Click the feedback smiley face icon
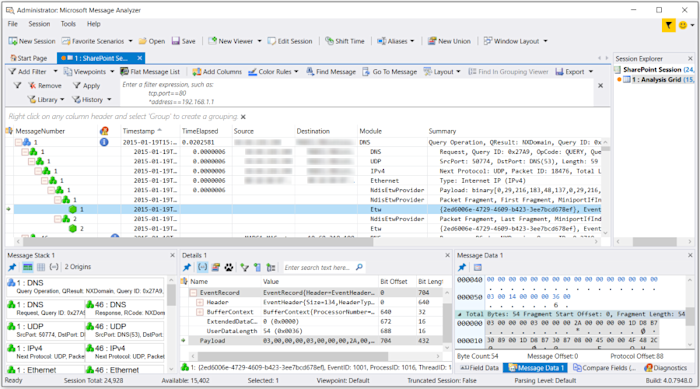Viewport: 700px width, 389px height. point(683,25)
